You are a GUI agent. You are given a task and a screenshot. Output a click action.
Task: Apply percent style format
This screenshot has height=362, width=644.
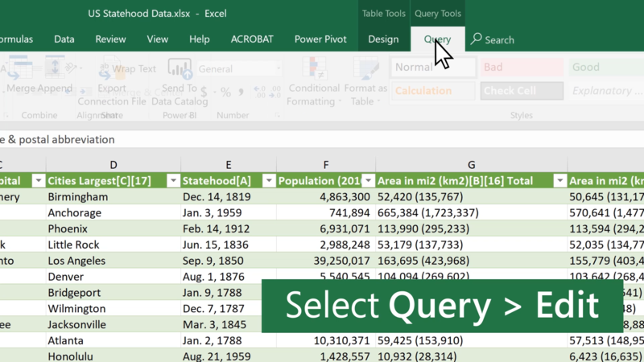tap(225, 92)
